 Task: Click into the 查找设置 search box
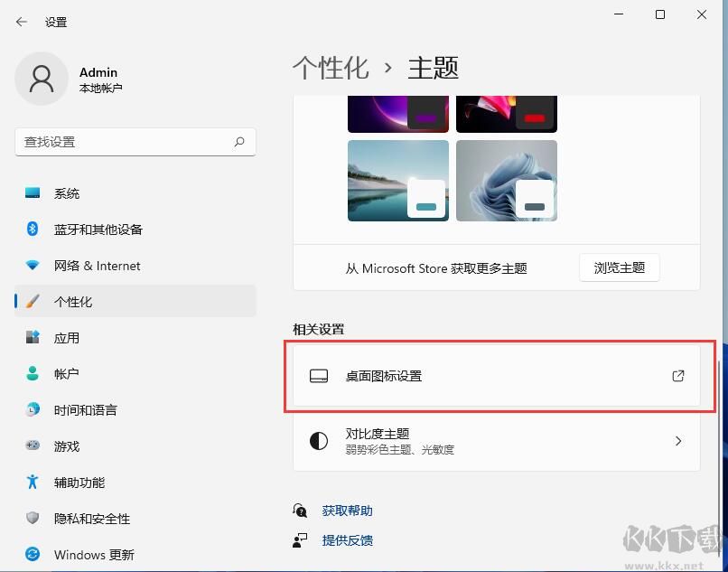point(135,142)
